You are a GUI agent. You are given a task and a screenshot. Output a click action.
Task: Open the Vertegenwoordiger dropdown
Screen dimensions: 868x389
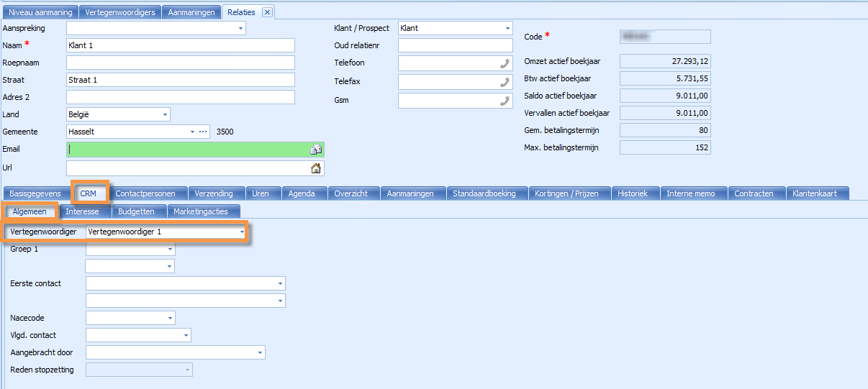(x=241, y=232)
